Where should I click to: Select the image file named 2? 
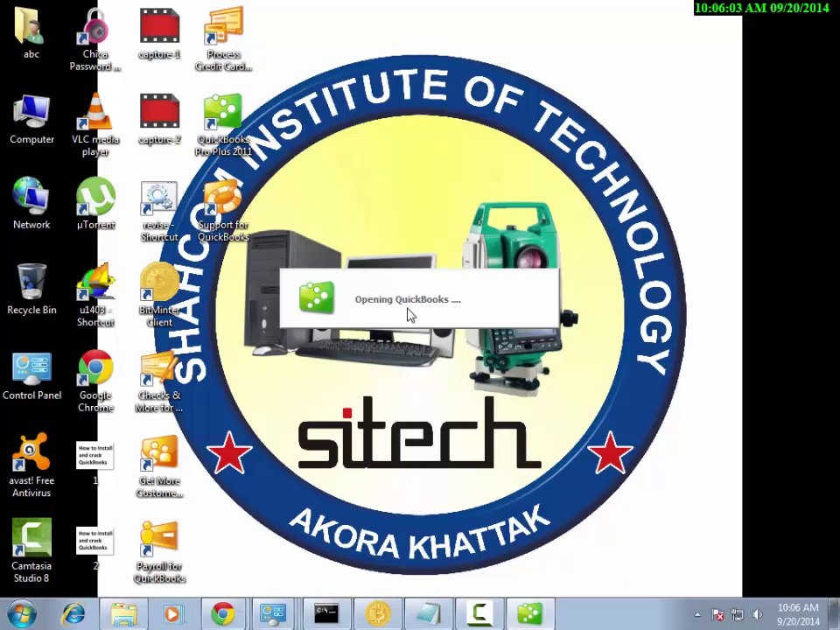point(95,548)
